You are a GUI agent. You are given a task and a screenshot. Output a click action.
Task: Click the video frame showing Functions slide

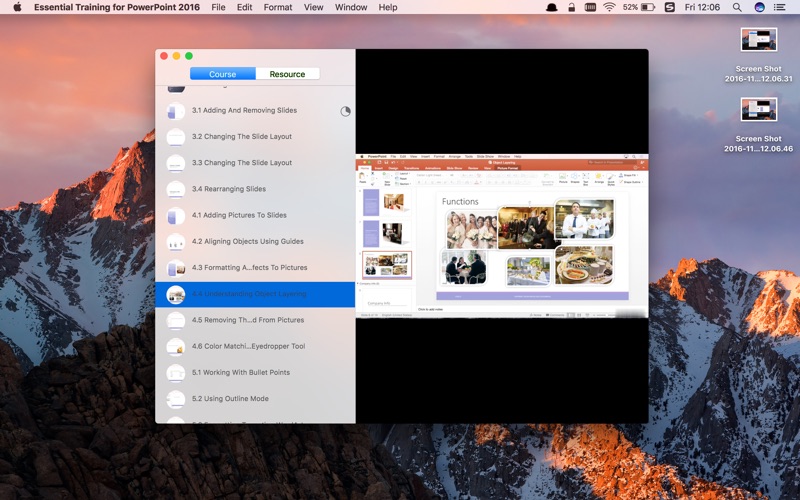pyautogui.click(x=502, y=236)
